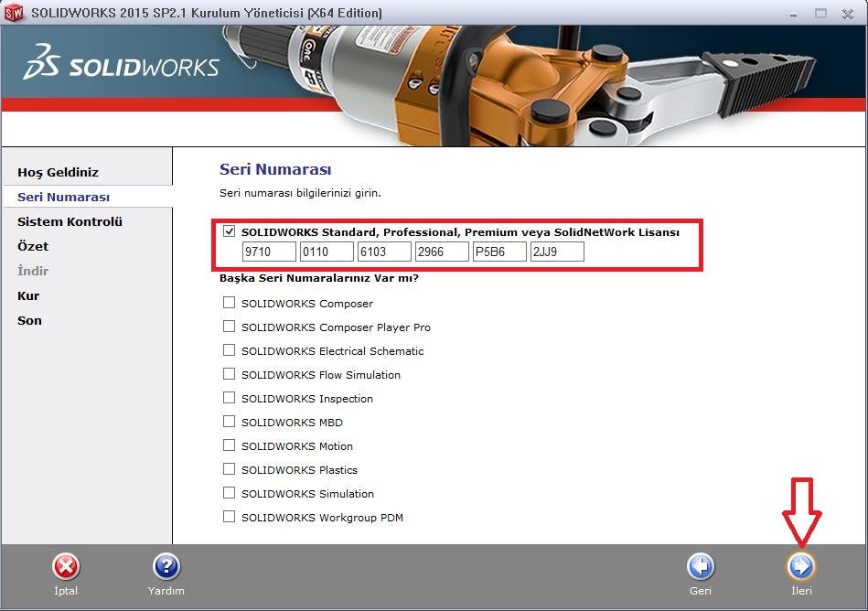Select Hoş Geldiniz step in sidebar
The width and height of the screenshot is (868, 611).
(59, 173)
